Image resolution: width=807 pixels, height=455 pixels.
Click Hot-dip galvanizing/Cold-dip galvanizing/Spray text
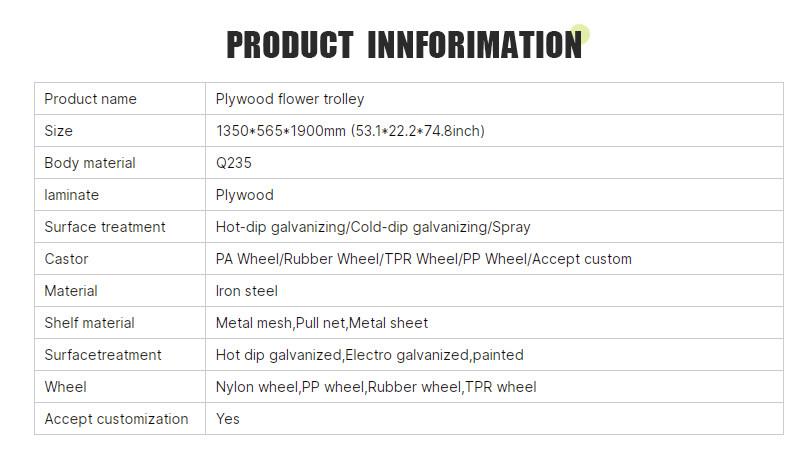pyautogui.click(x=373, y=227)
